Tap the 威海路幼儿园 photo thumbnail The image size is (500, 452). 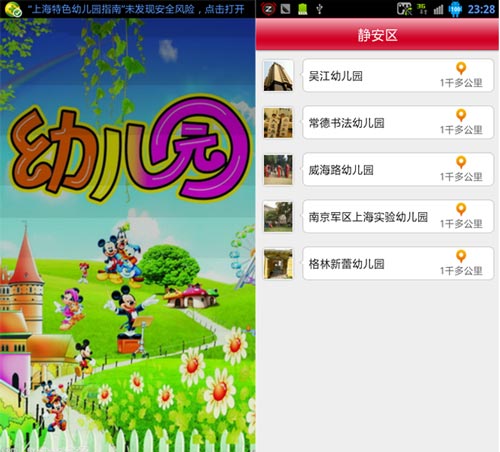[278, 170]
